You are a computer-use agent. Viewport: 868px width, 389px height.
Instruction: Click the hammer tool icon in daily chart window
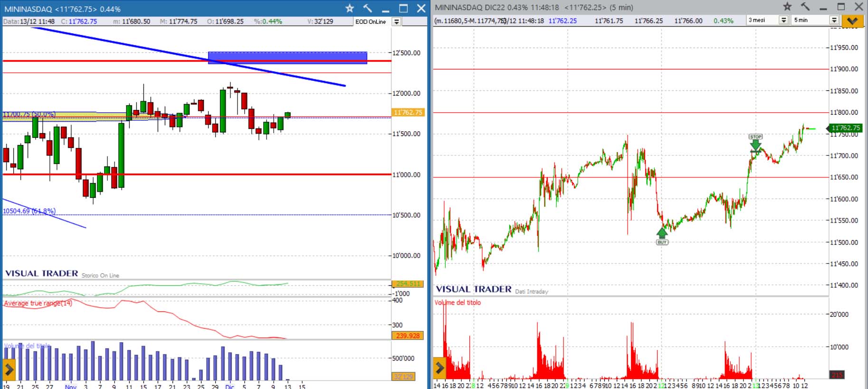coord(368,9)
